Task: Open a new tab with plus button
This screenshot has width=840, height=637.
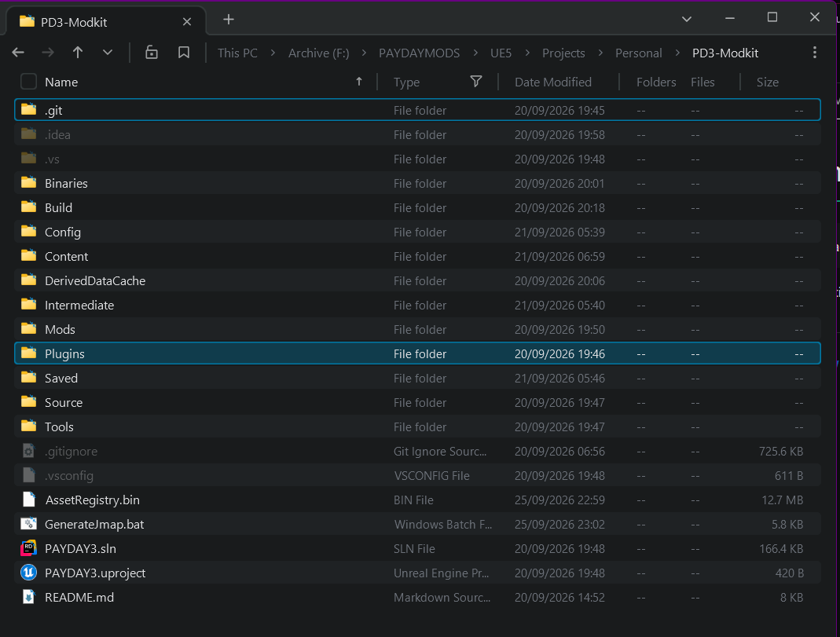Action: (x=229, y=20)
